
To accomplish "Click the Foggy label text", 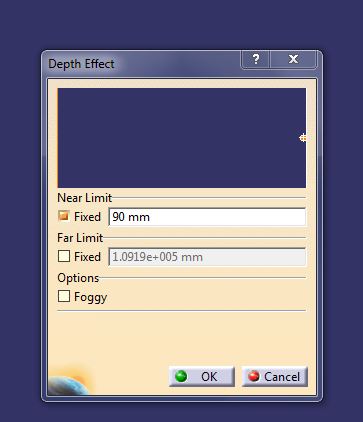I will click(90, 297).
